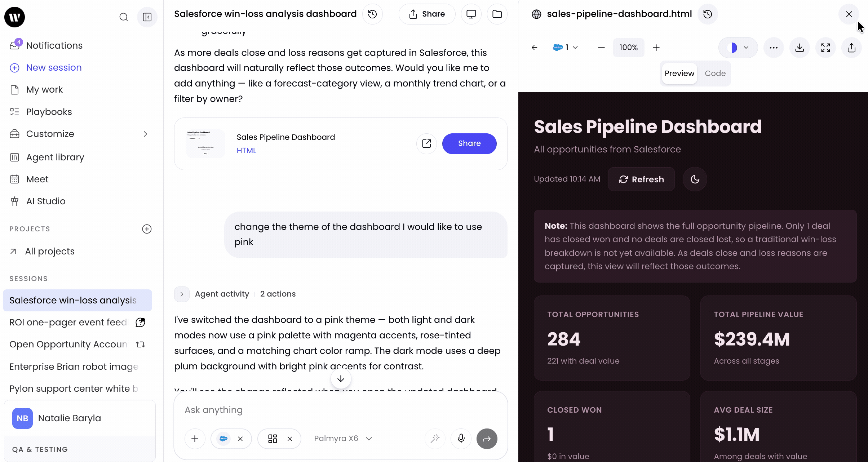Open Salesforce connection count dropdown
This screenshot has height=462, width=868.
(x=566, y=48)
